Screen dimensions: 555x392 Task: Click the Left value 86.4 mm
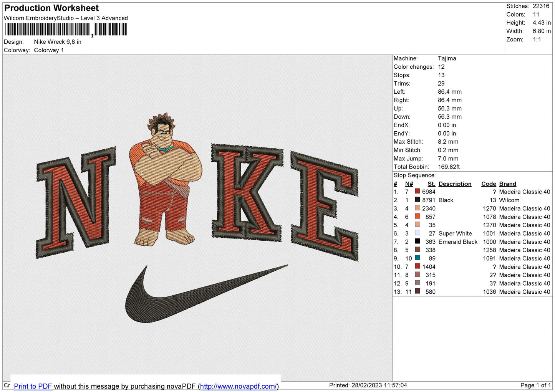click(x=450, y=92)
